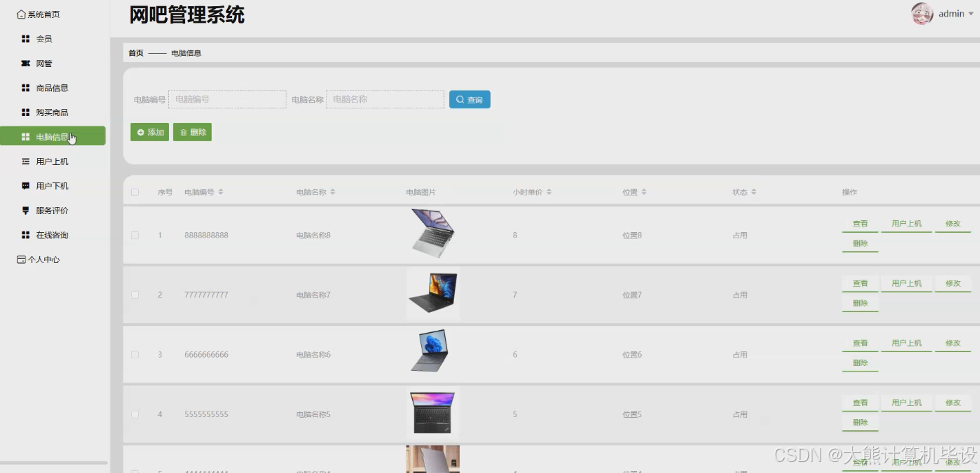Click 删除 for 电脑名称8

click(860, 244)
